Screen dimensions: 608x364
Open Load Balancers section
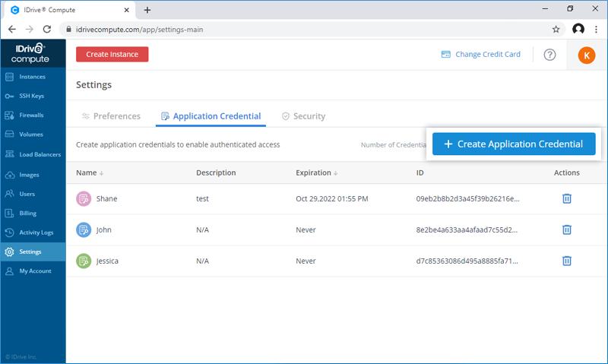[33, 154]
